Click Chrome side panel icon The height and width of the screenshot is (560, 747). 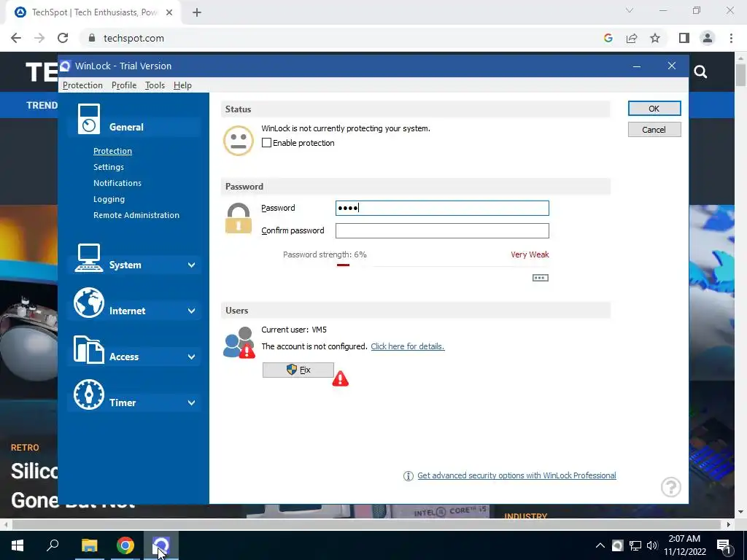point(684,38)
